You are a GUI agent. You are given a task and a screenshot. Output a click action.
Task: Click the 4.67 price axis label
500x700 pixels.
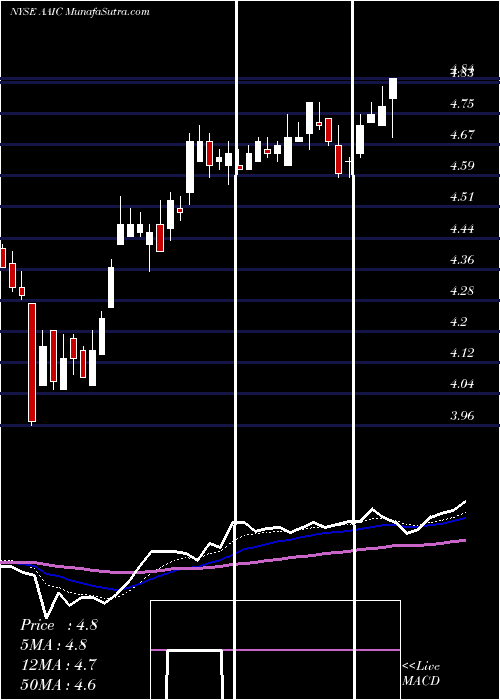click(x=462, y=135)
